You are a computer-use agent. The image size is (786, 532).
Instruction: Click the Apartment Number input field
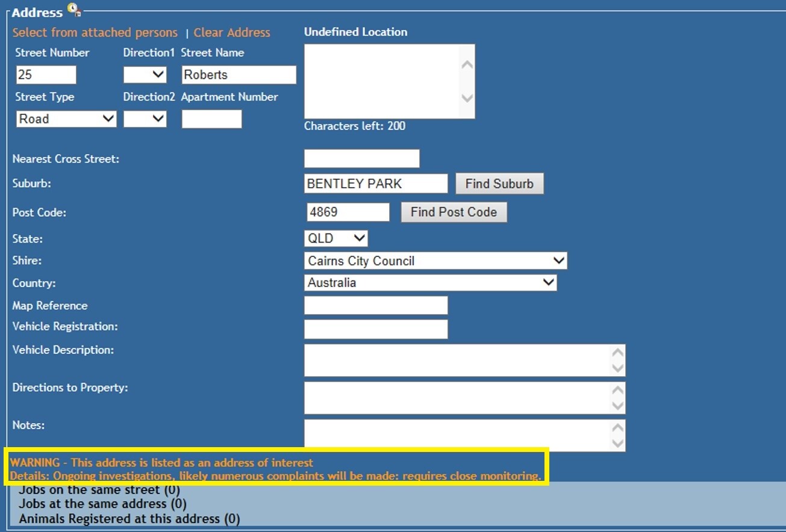point(211,119)
